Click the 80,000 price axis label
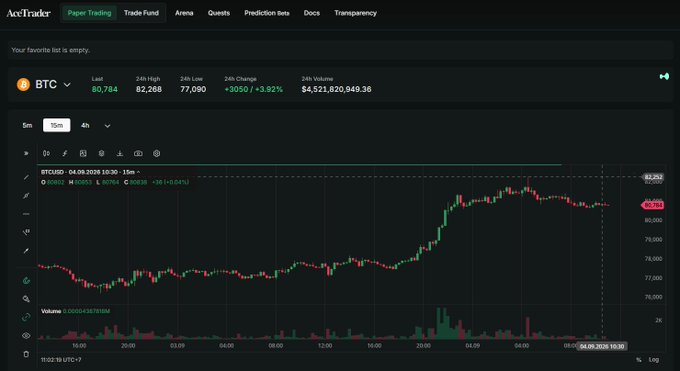 click(654, 220)
